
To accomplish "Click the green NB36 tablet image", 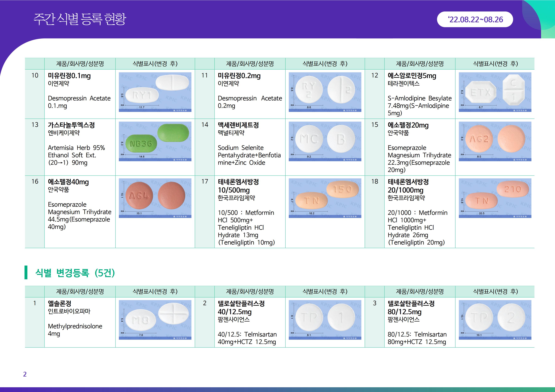I will coord(155,141).
